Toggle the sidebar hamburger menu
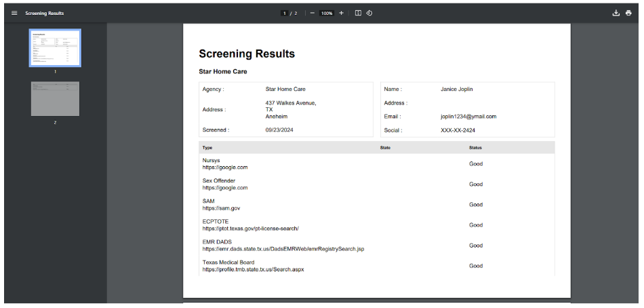 (14, 13)
